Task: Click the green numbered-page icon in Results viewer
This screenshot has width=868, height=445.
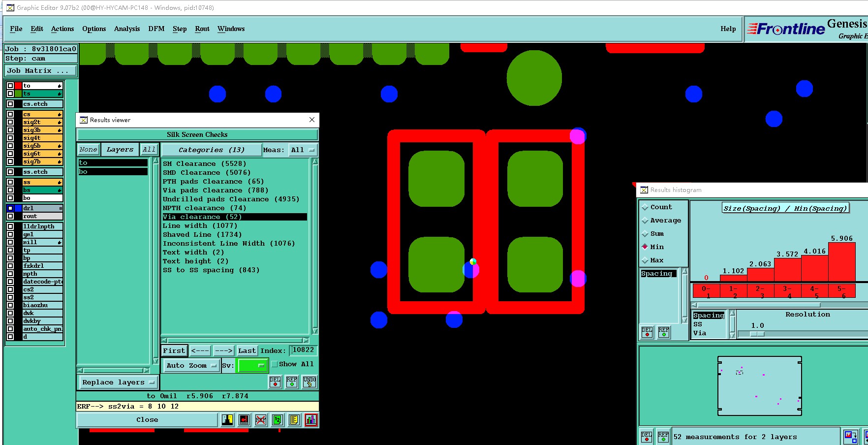Action: (x=277, y=420)
